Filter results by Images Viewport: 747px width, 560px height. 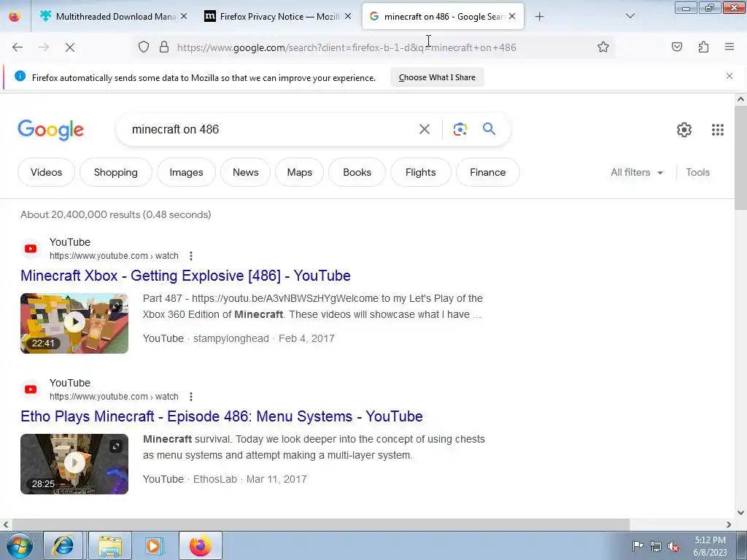point(186,172)
